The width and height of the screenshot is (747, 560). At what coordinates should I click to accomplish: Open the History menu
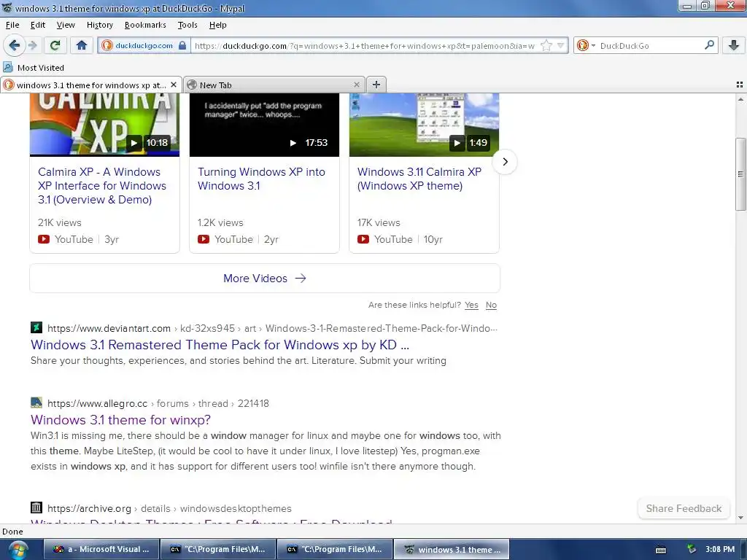99,25
